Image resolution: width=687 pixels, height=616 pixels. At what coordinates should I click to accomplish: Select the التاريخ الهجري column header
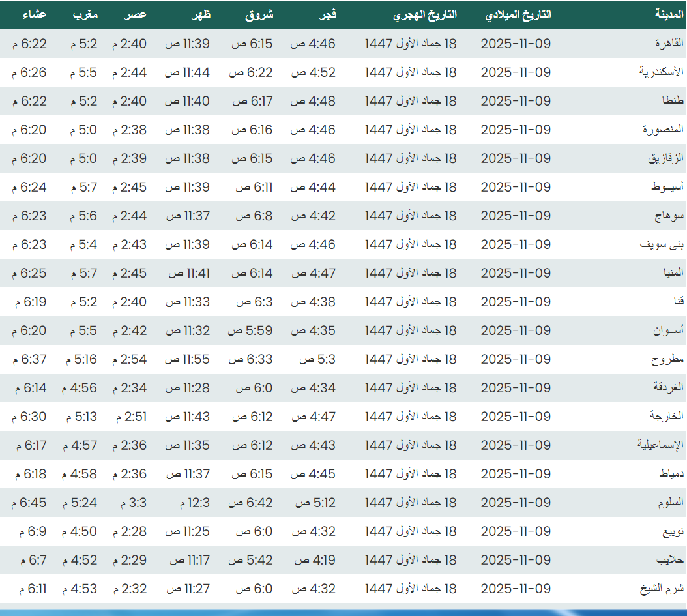click(425, 14)
